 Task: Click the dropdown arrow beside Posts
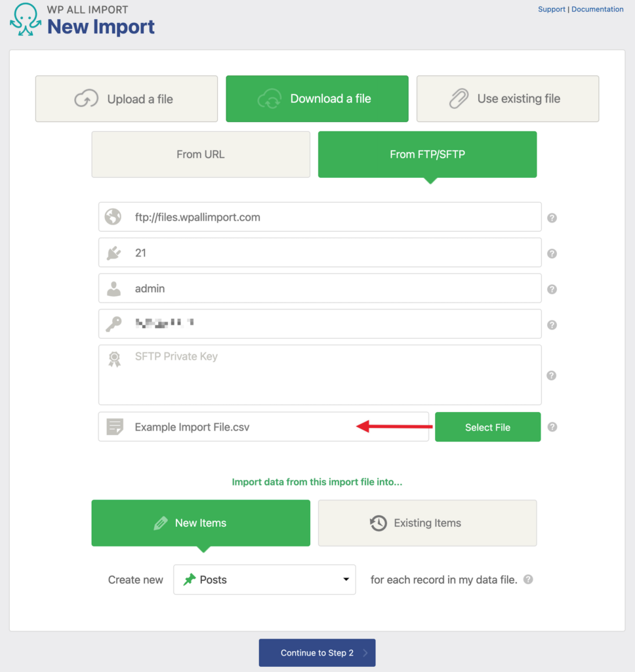click(x=346, y=579)
